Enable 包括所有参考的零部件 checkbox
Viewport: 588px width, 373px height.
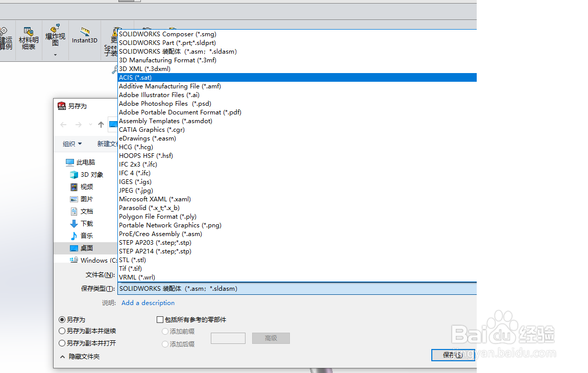(160, 320)
